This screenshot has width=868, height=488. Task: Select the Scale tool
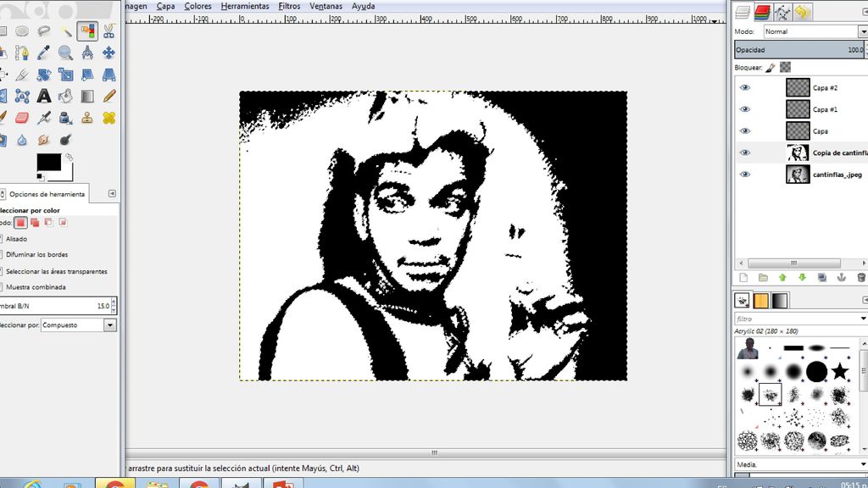pos(65,75)
